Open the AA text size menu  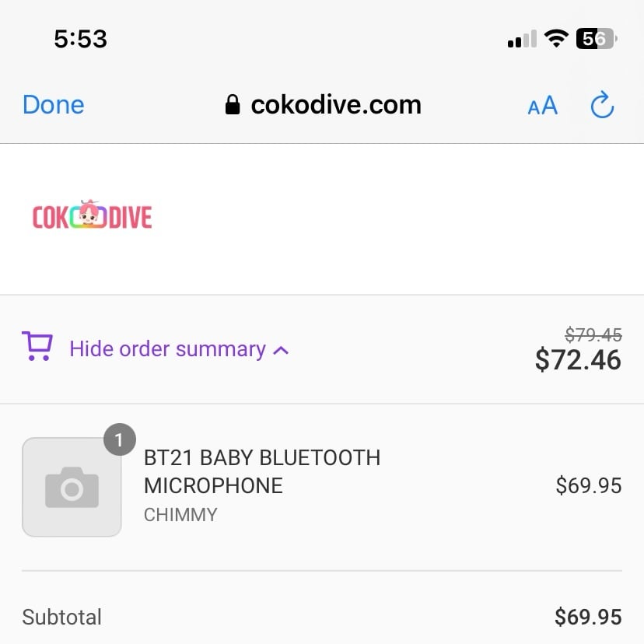coord(542,105)
